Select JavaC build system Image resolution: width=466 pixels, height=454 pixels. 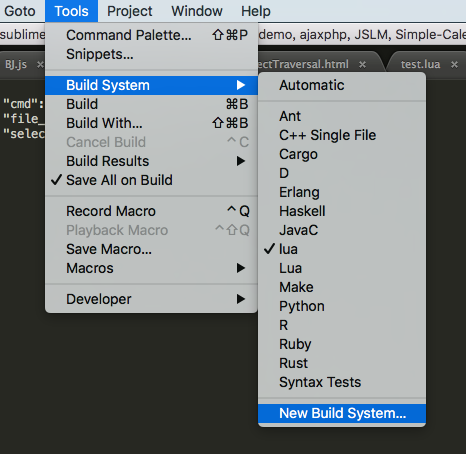tap(342, 230)
